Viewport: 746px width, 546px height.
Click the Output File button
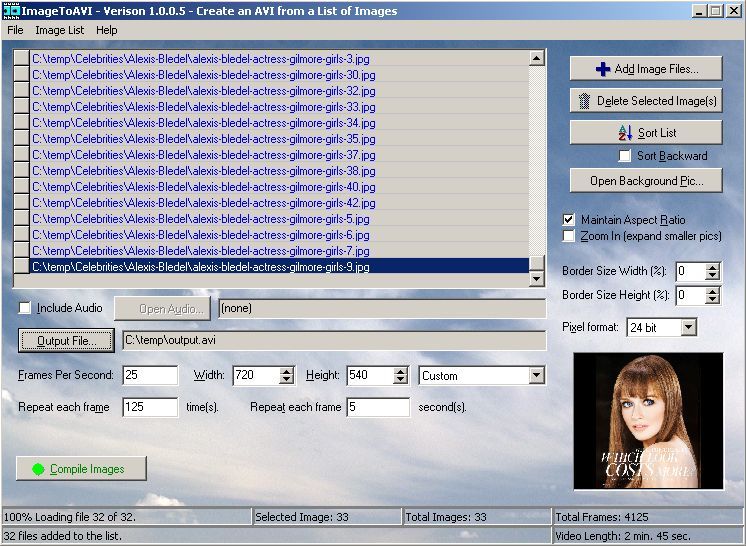[67, 341]
